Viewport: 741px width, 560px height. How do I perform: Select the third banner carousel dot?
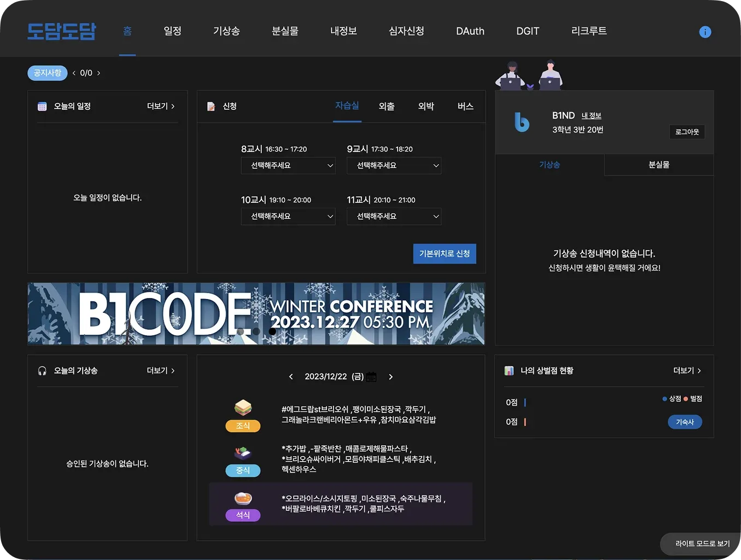point(272,331)
